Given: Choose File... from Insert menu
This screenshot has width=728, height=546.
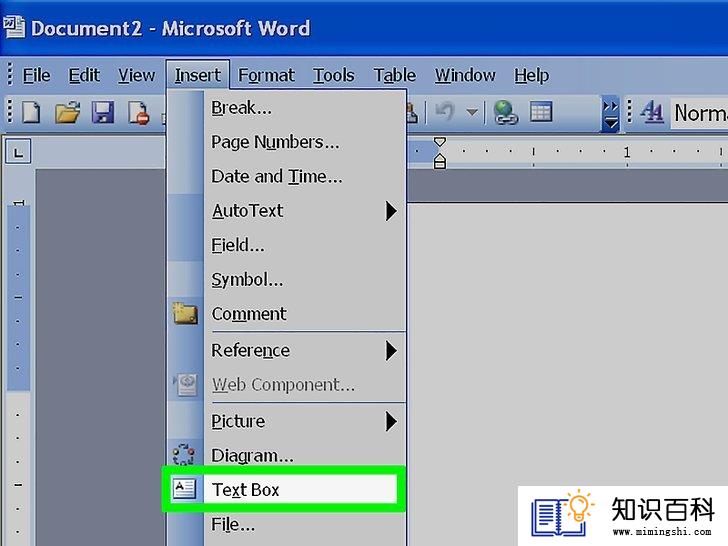Looking at the screenshot, I should tap(286, 525).
